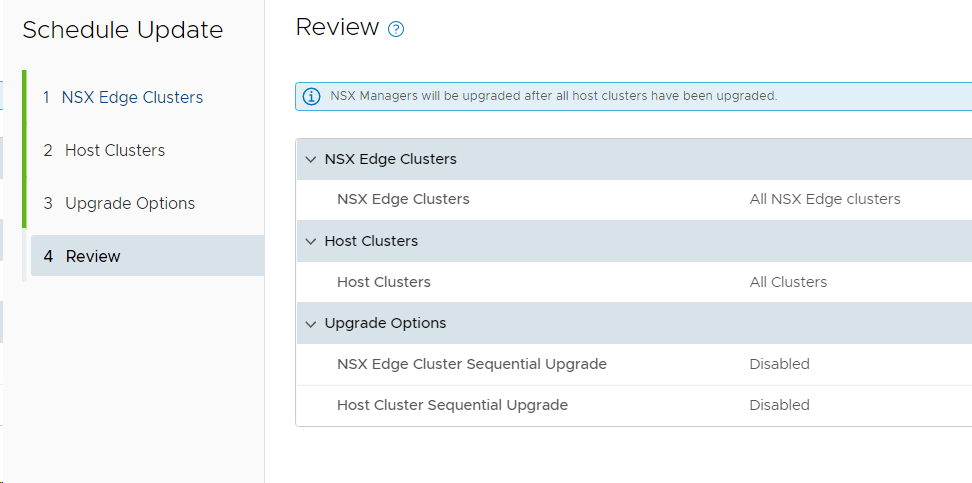The width and height of the screenshot is (972, 483).
Task: Click the Review page heading
Action: [x=337, y=28]
